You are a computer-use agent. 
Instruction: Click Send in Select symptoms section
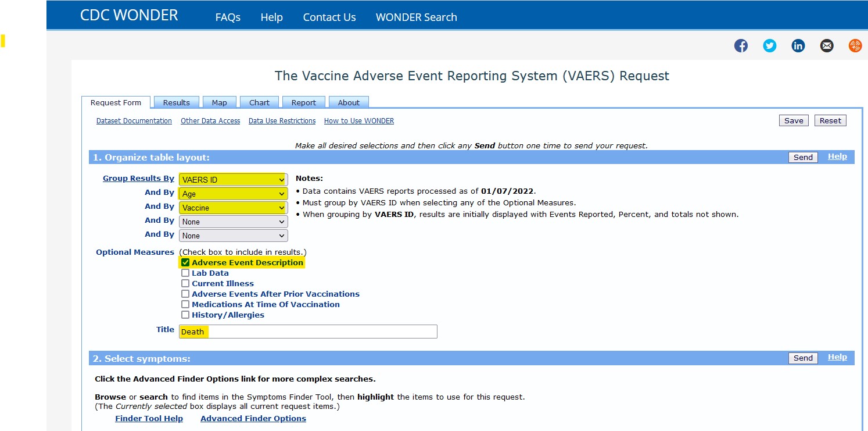click(x=803, y=358)
